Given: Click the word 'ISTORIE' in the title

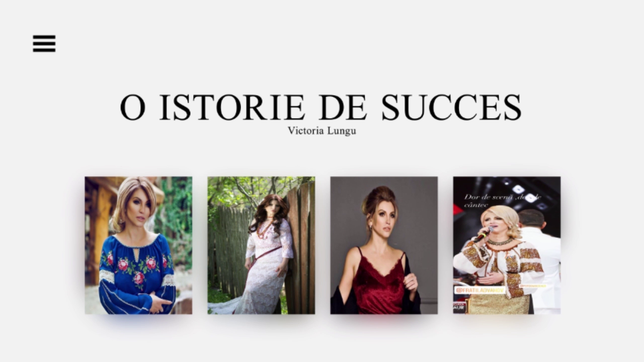Looking at the screenshot, I should point(232,107).
